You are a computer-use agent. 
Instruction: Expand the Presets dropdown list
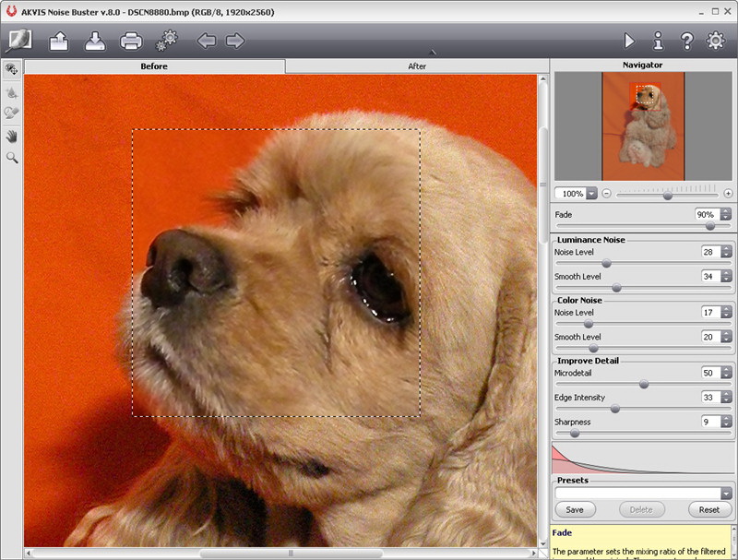pyautogui.click(x=726, y=494)
